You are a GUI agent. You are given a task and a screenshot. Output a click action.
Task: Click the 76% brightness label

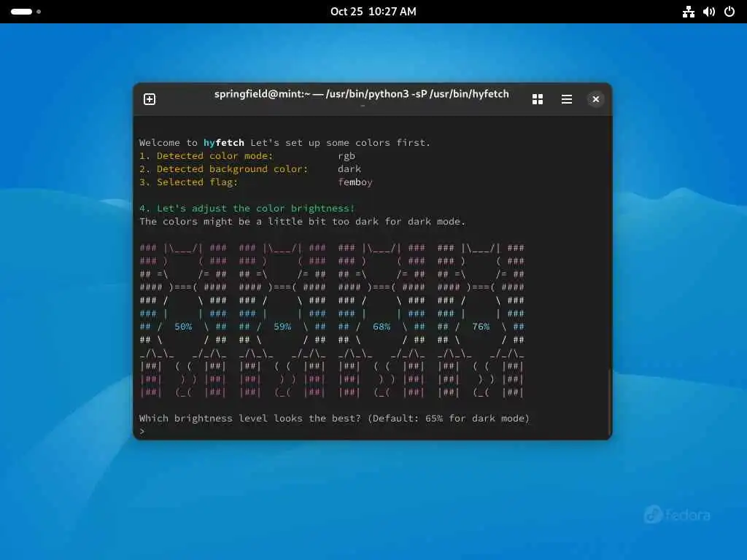481,327
